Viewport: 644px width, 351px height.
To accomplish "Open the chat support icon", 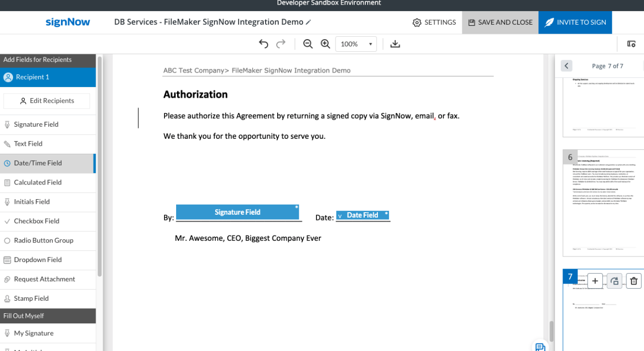I will point(540,346).
